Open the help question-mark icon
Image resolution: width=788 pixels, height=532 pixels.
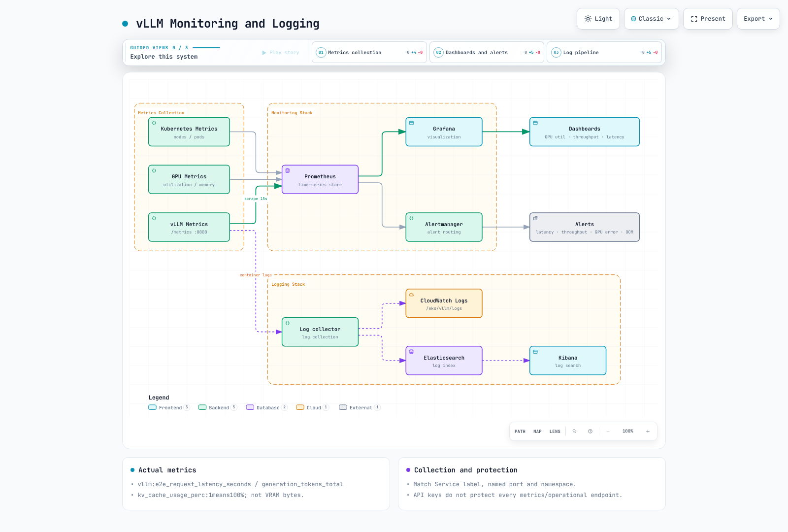click(x=590, y=432)
